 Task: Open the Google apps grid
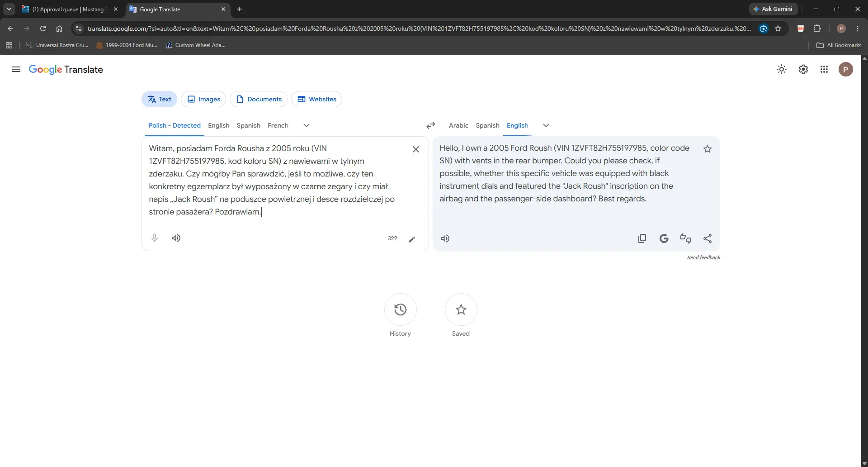click(824, 69)
